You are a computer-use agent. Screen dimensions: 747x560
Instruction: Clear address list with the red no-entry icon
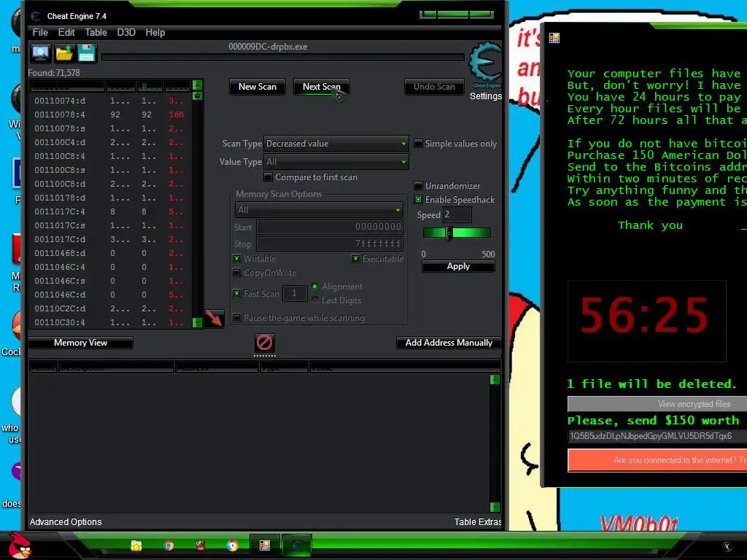tap(264, 343)
